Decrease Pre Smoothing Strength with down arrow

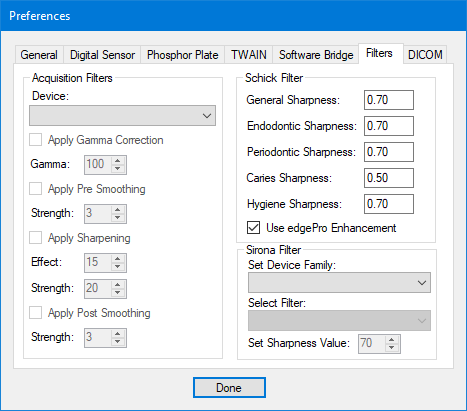[118, 217]
